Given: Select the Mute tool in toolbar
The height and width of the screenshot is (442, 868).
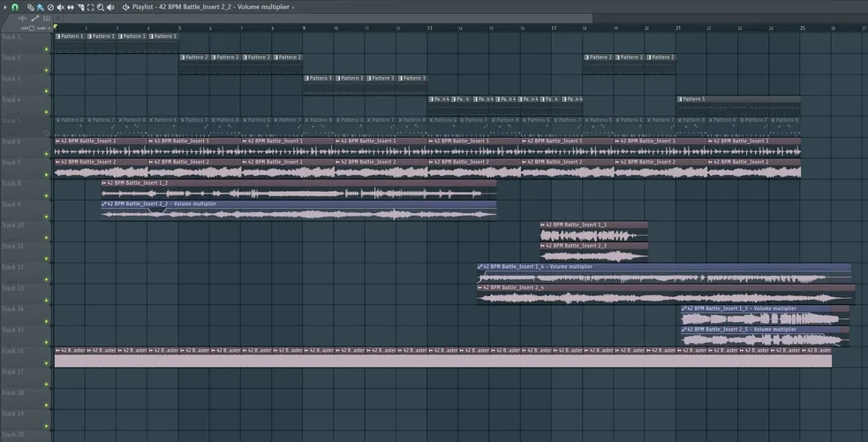Looking at the screenshot, I should pos(60,7).
